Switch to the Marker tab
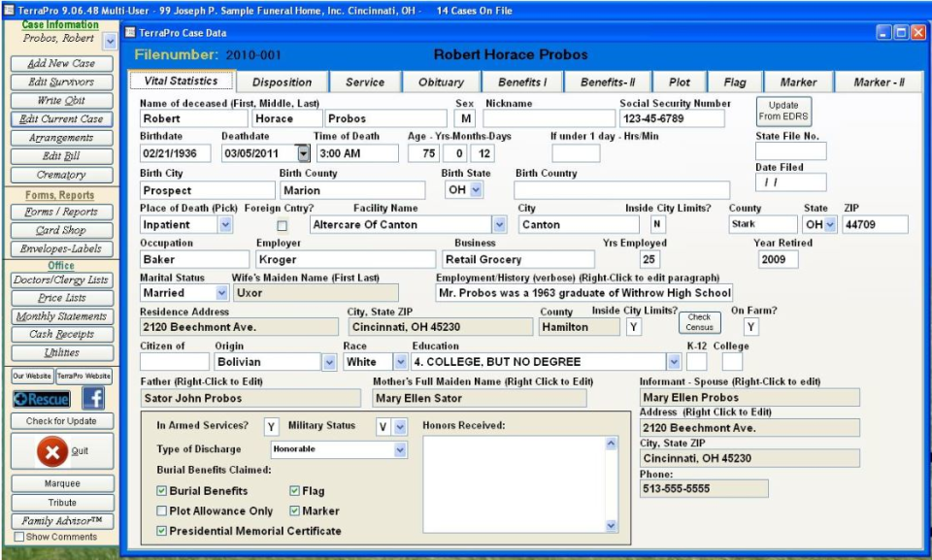This screenshot has height=560, width=932. (x=798, y=82)
